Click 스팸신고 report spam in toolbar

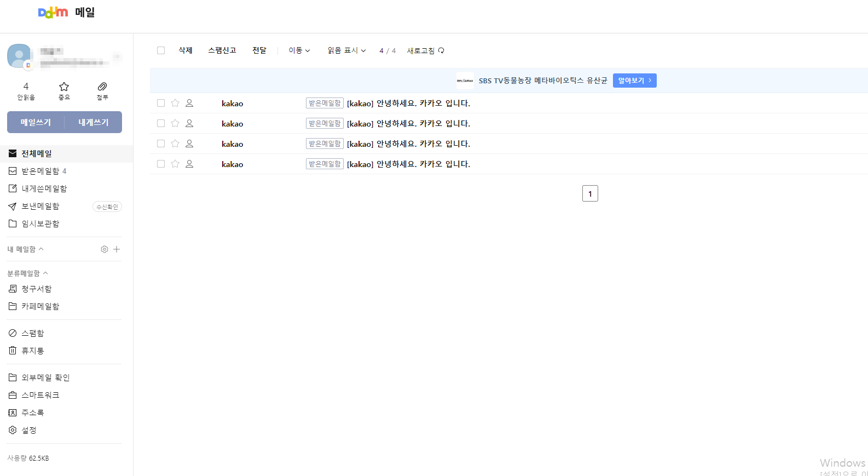coord(222,50)
